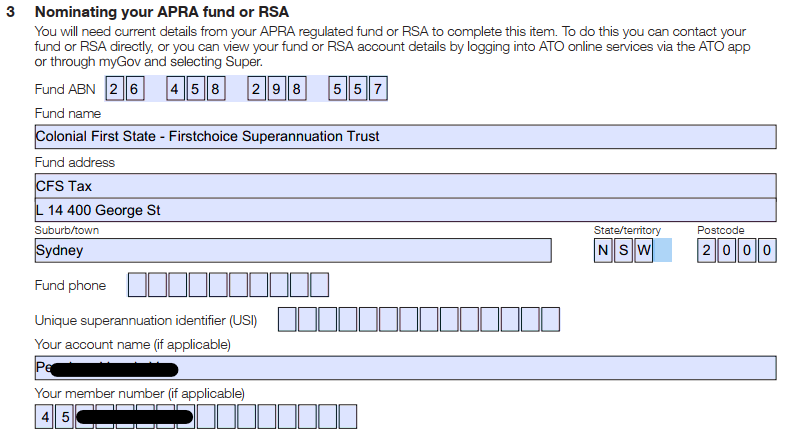Click the first Fund phone box

(x=137, y=286)
